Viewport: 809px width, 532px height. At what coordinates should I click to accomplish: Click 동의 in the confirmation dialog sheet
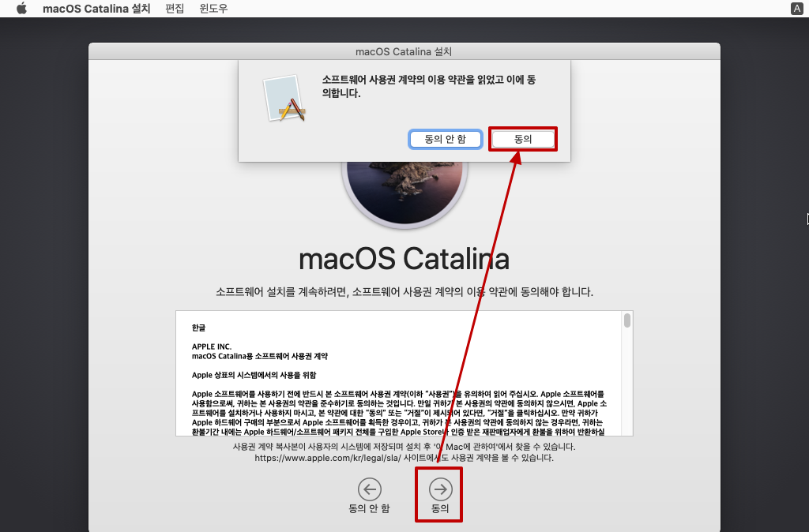tap(523, 139)
